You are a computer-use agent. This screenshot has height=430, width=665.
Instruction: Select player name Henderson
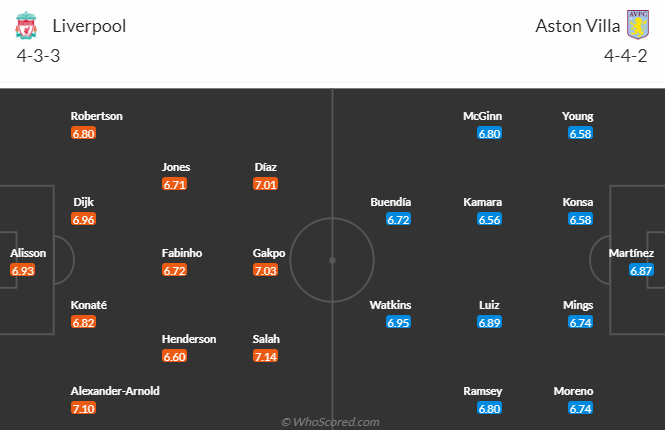click(189, 339)
